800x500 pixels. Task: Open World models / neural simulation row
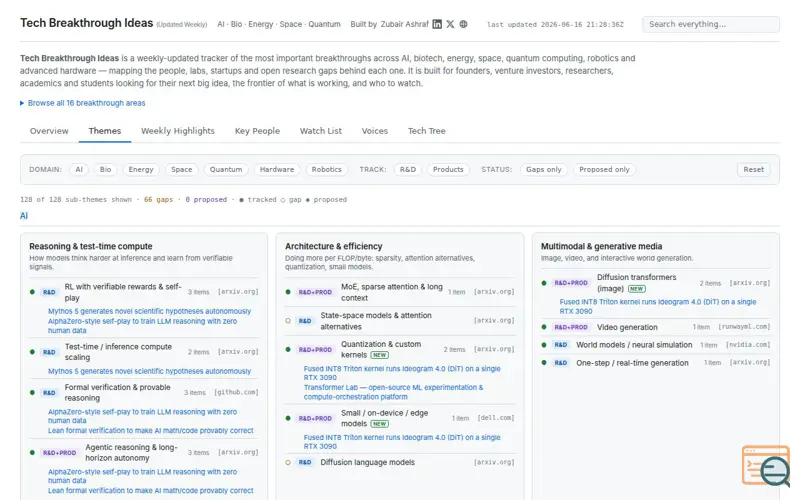[656, 345]
